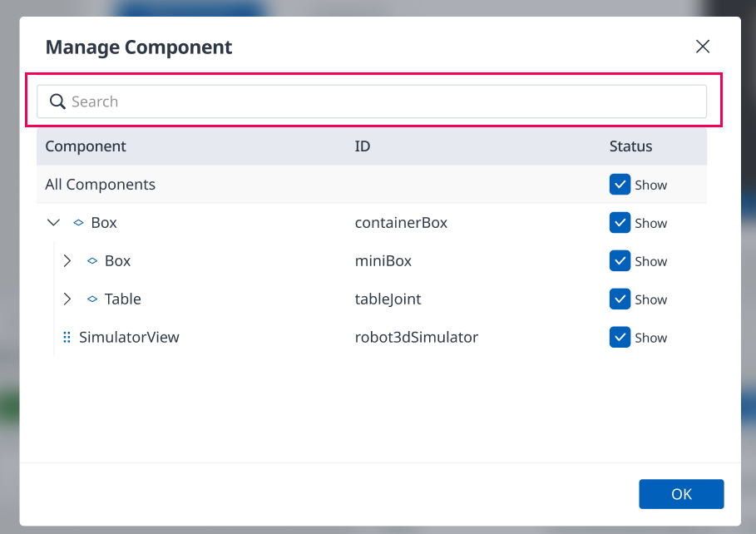Expand the miniBox Box node
756x534 pixels.
pos(67,261)
